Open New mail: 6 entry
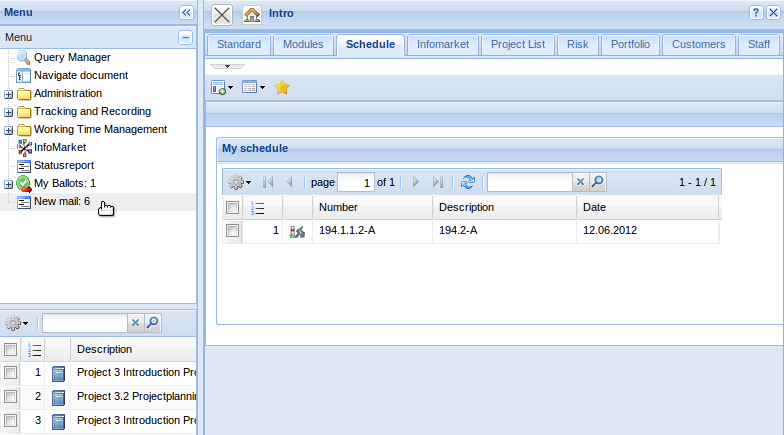The image size is (784, 435). 62,202
